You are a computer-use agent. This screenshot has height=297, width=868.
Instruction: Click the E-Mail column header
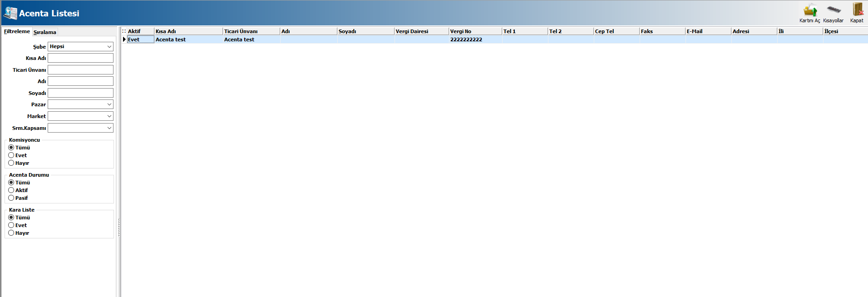coord(708,31)
